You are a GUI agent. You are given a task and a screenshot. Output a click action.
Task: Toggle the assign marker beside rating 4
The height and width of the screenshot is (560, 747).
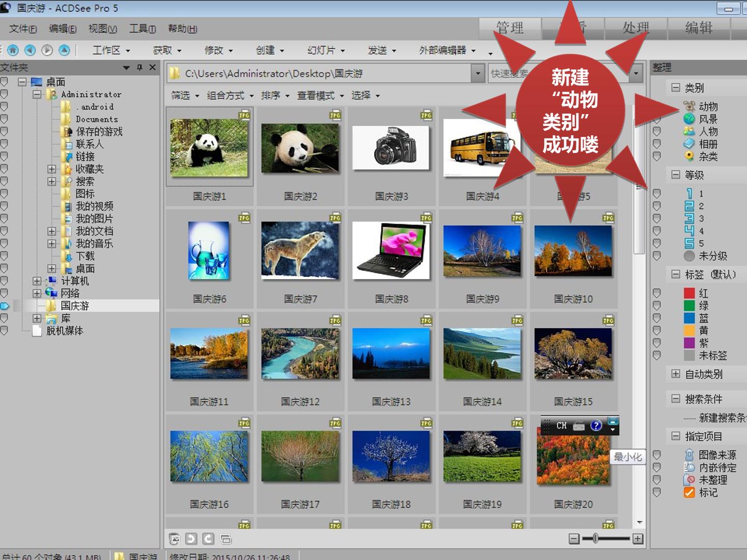click(x=657, y=231)
